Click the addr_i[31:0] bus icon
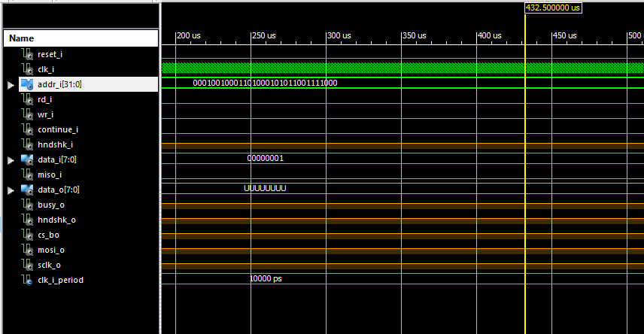 click(27, 84)
